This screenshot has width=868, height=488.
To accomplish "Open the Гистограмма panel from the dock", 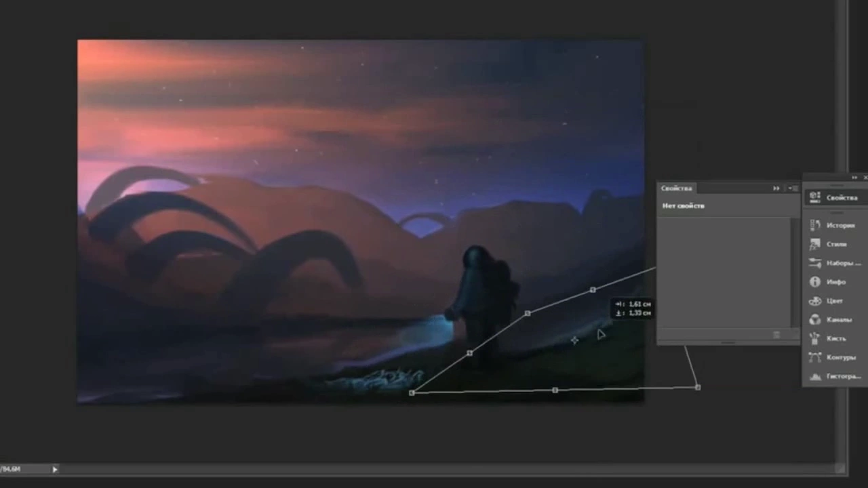I will click(x=835, y=376).
